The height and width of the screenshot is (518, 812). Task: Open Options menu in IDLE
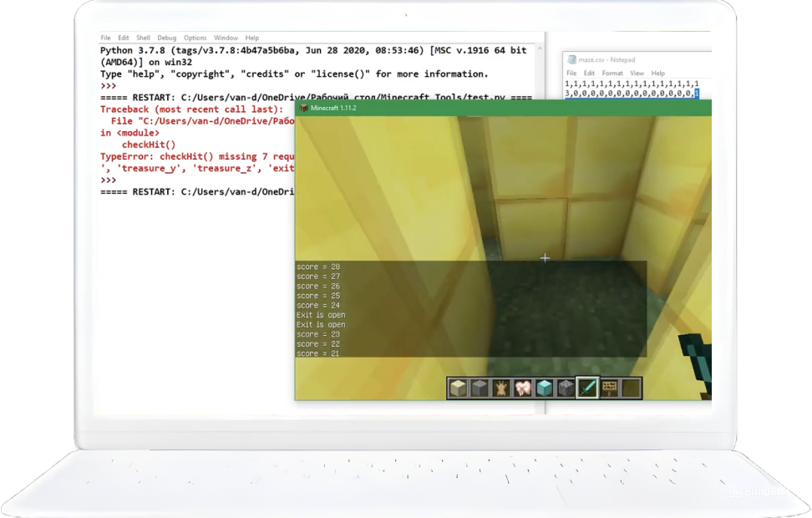[x=195, y=38]
